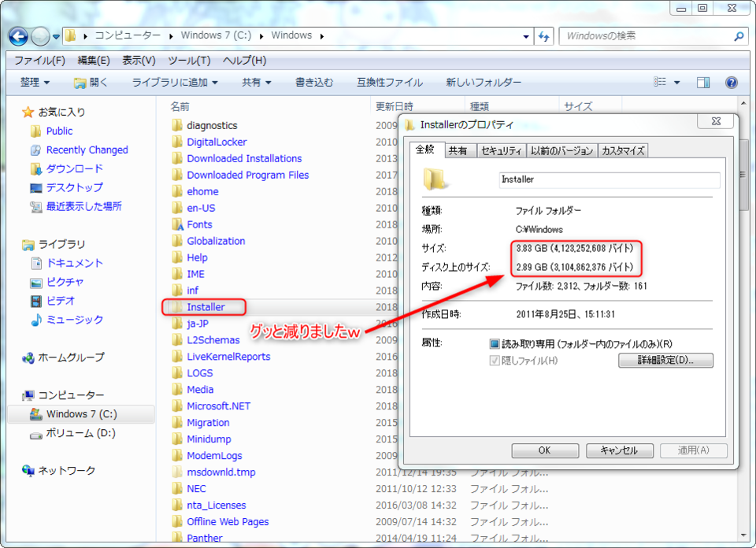Open the ツール(T) menu
This screenshot has height=548, width=756.
click(189, 61)
